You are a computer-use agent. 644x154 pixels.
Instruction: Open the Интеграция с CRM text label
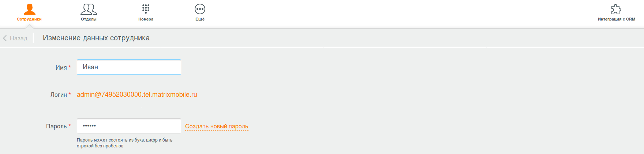tap(617, 19)
